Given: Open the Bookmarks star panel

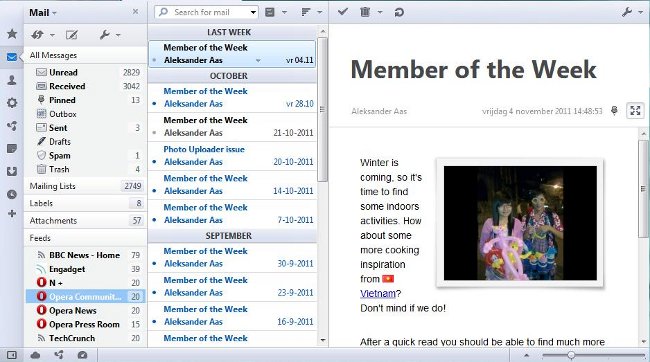Looking at the screenshot, I should coord(12,34).
